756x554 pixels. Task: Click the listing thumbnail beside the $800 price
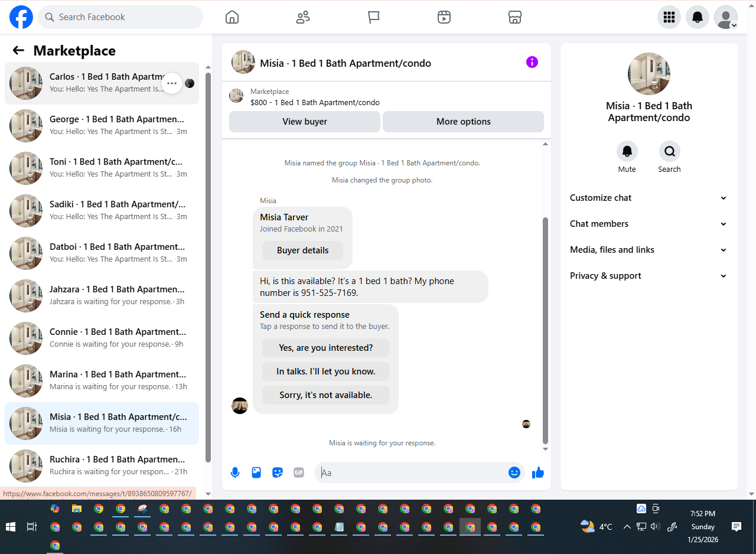click(x=236, y=96)
